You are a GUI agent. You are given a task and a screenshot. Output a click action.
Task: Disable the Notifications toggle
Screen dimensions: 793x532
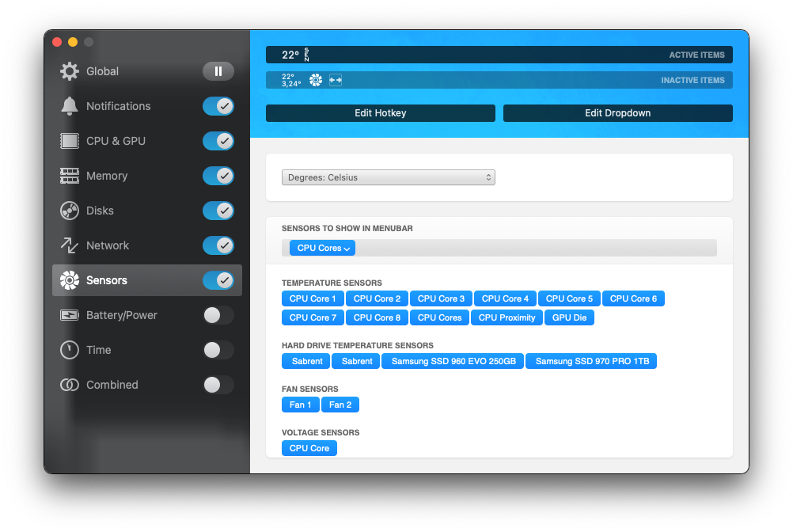point(218,106)
